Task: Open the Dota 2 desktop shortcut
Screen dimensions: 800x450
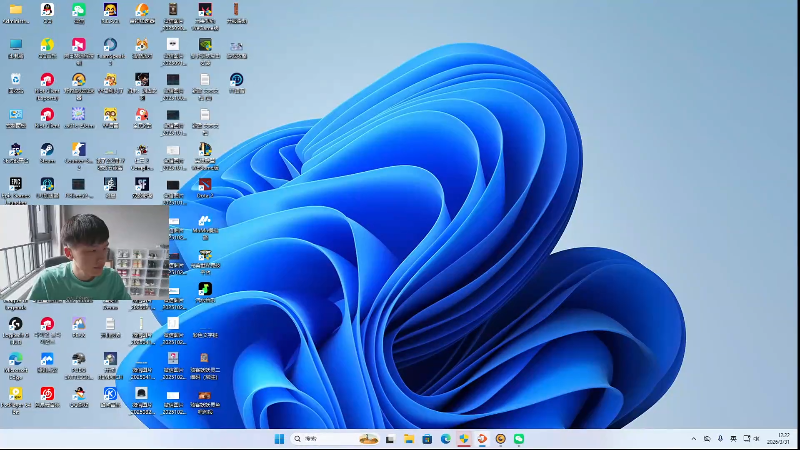Action: click(x=204, y=185)
